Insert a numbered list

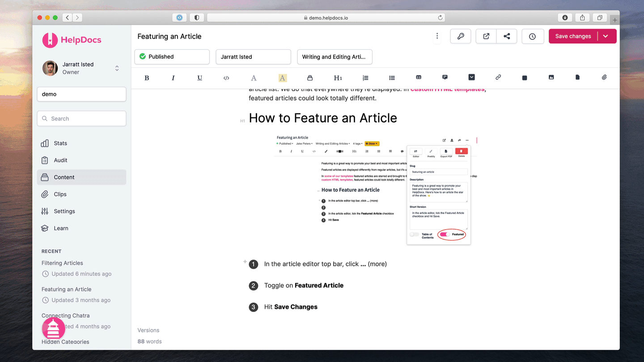click(x=365, y=78)
